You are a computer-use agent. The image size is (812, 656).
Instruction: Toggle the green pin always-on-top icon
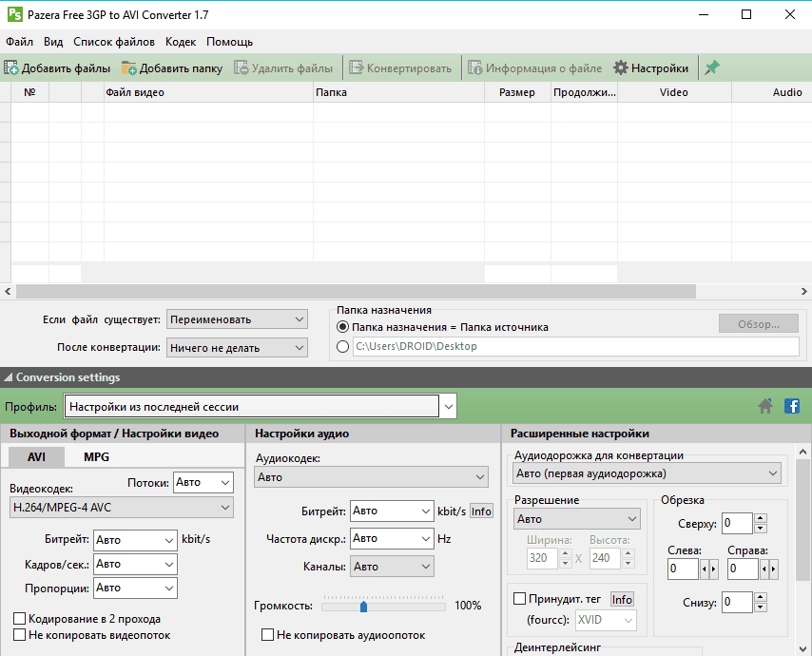(x=712, y=68)
